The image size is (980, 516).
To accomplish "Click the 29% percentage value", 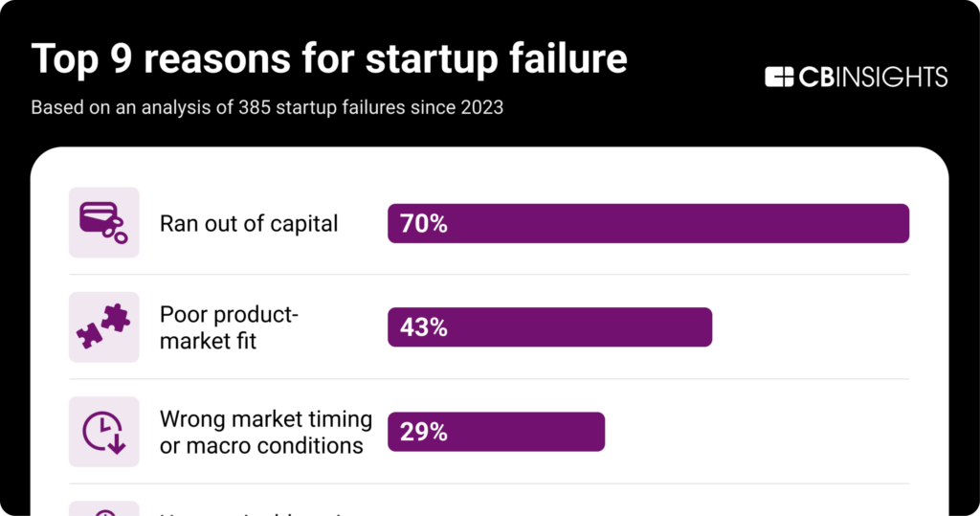I will click(424, 432).
